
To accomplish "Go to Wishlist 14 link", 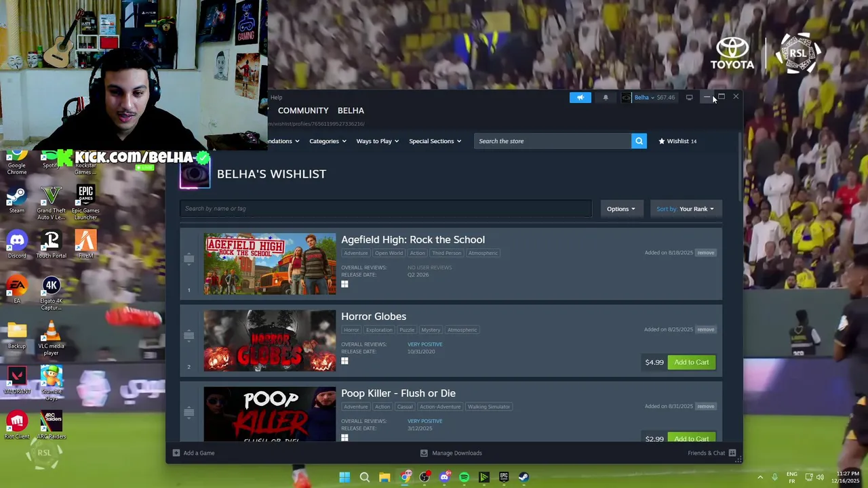I will [x=677, y=141].
